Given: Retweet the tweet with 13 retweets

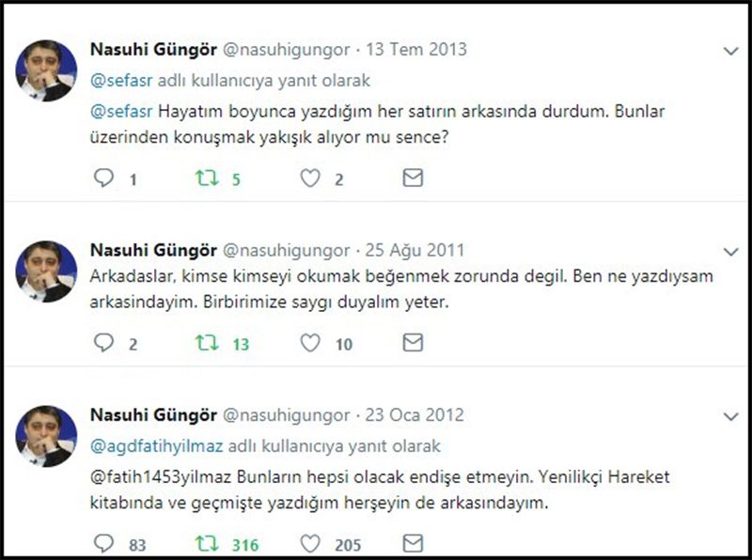Looking at the screenshot, I should point(207,343).
